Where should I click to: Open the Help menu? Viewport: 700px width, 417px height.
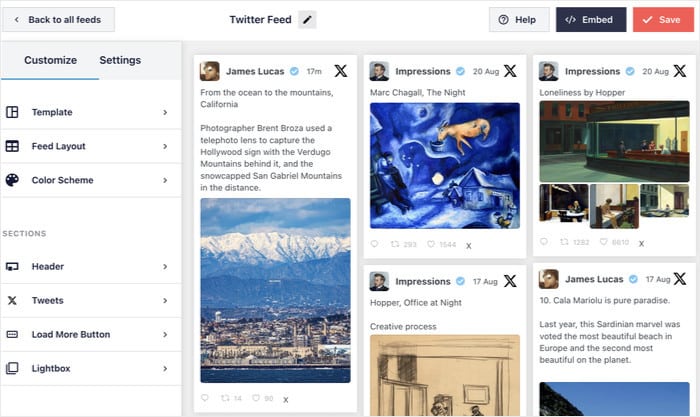(x=518, y=20)
